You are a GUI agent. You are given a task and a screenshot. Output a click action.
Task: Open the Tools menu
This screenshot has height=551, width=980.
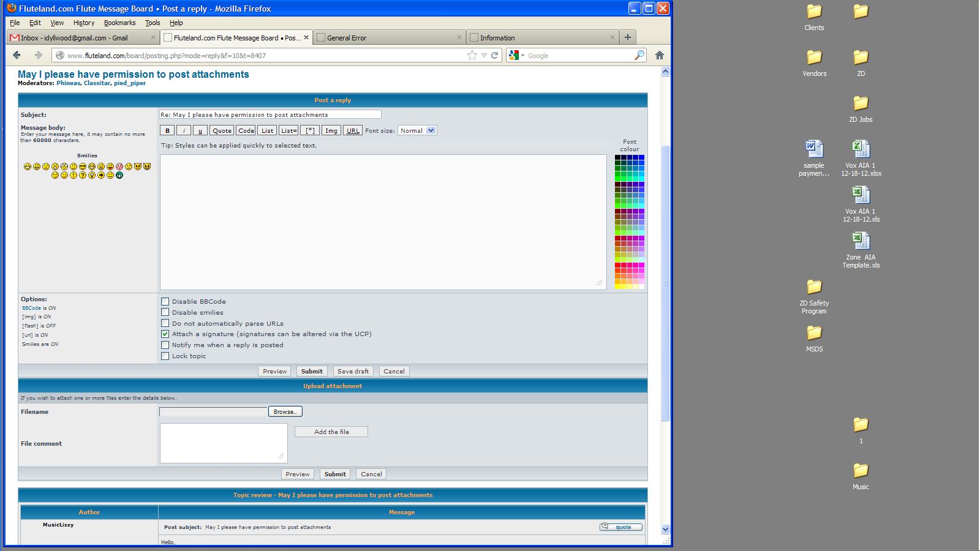(153, 23)
